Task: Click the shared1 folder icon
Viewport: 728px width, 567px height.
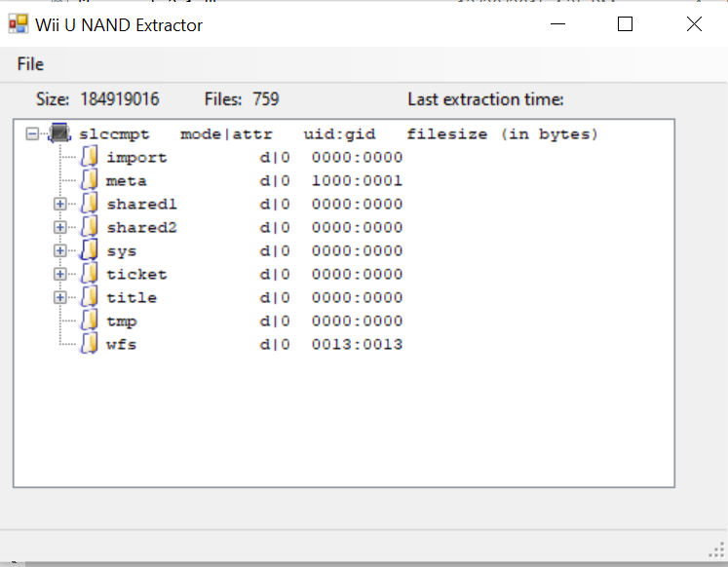Action: click(x=89, y=204)
